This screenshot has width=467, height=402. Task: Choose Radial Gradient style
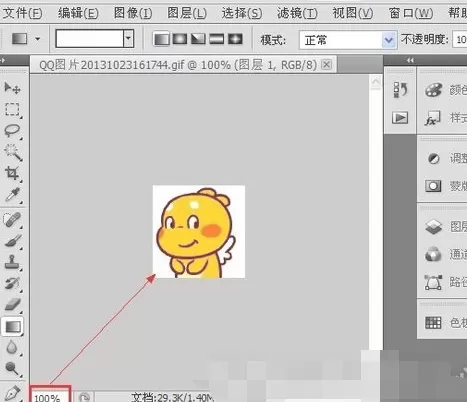click(180, 39)
